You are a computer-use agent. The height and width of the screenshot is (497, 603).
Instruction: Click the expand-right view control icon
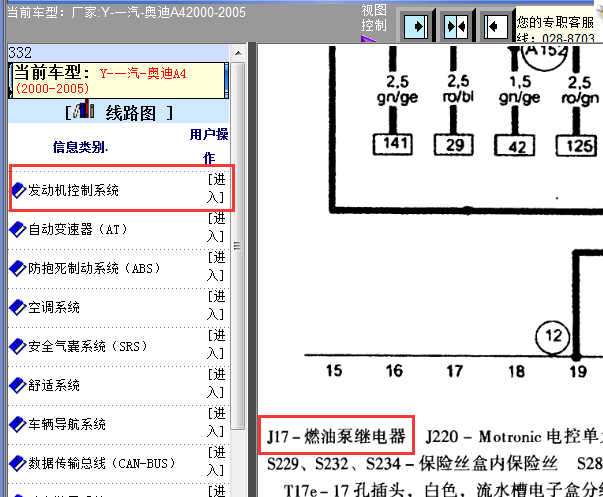tap(420, 25)
